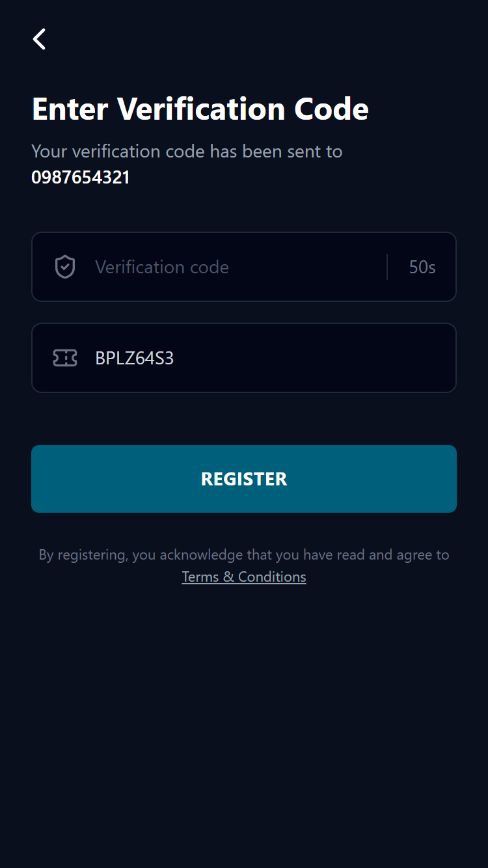Viewport: 488px width, 868px height.
Task: Click inside the Verification code placeholder text
Action: 162,267
